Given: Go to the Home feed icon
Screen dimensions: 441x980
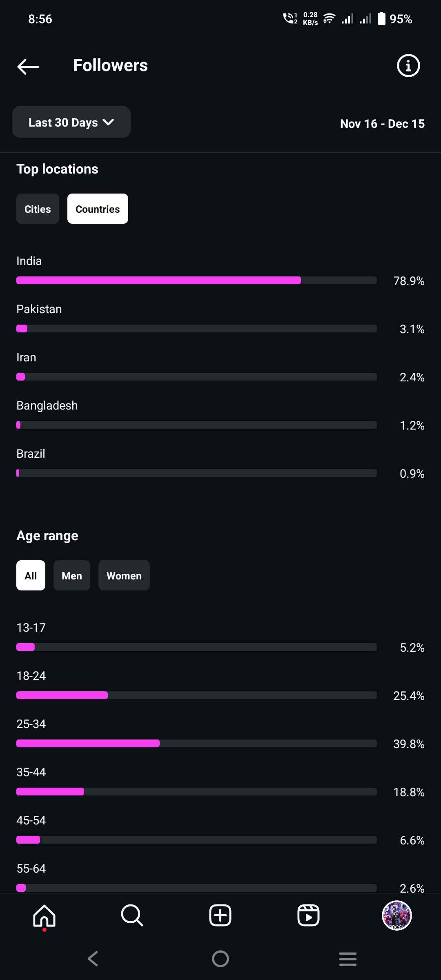Looking at the screenshot, I should point(44,915).
